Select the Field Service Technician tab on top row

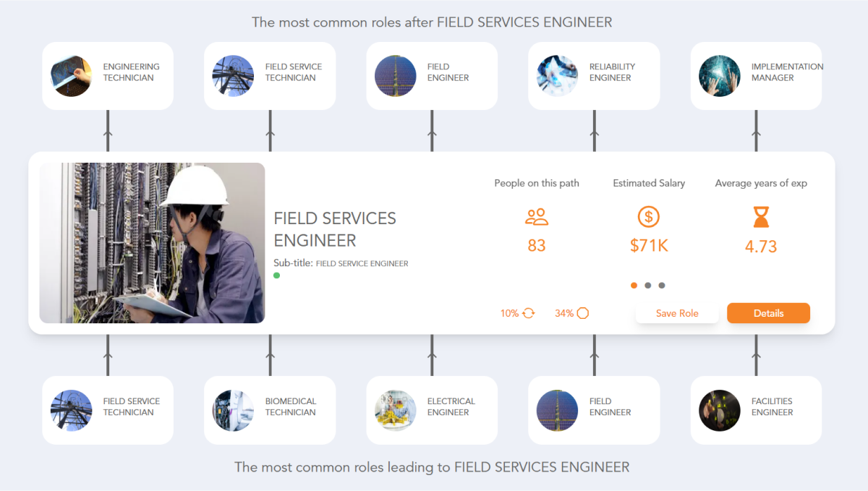pyautogui.click(x=269, y=75)
